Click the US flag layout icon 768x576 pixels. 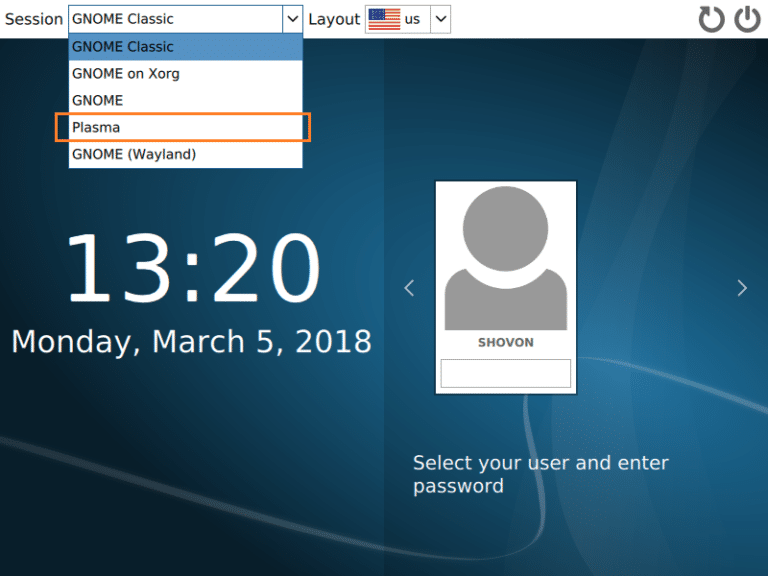tap(384, 19)
